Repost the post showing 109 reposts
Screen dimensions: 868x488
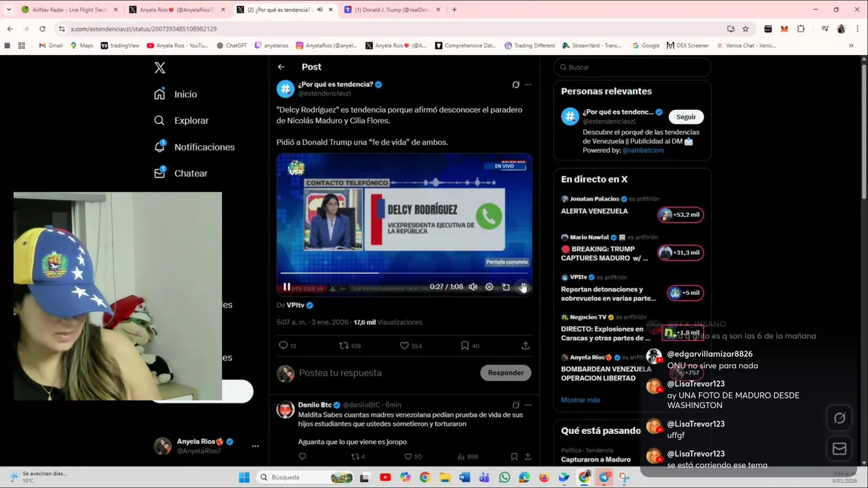(350, 346)
